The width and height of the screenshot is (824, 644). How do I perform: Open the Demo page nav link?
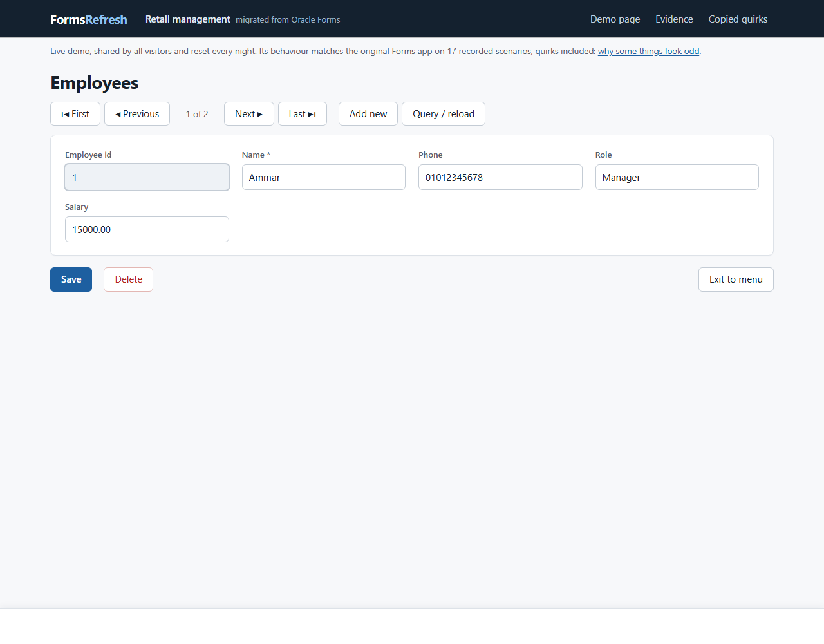tap(615, 19)
